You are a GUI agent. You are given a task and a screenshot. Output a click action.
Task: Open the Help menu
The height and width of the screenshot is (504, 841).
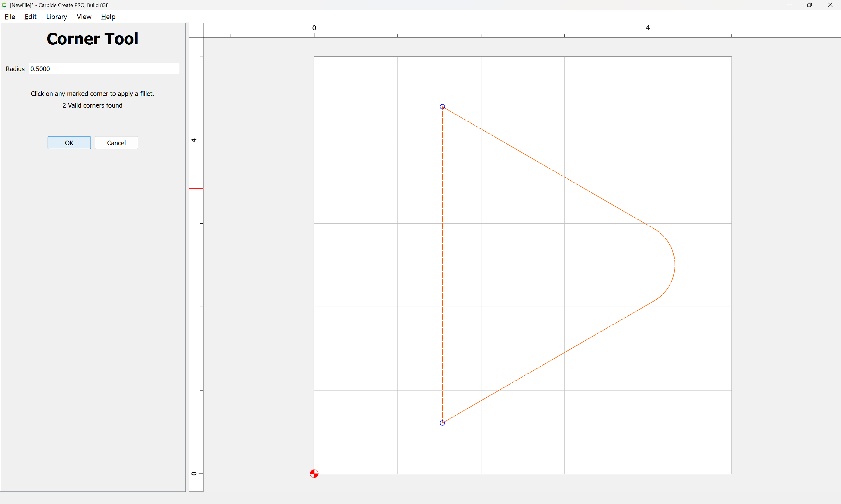click(108, 17)
